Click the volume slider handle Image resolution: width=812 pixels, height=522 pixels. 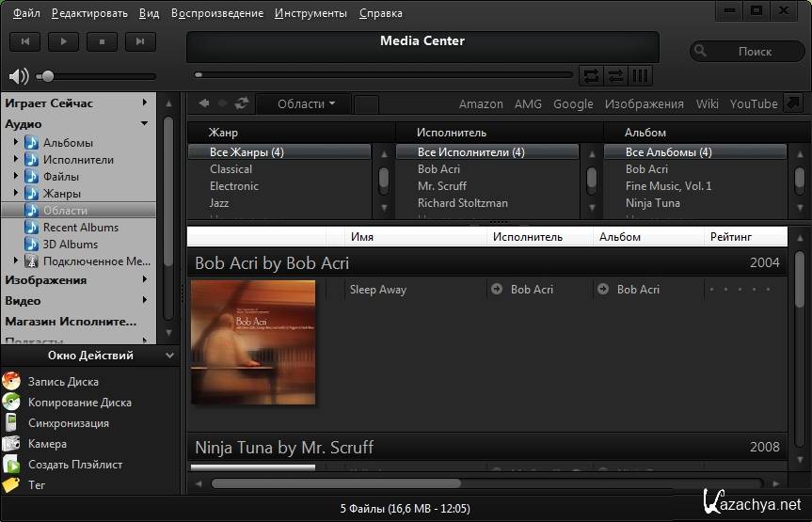pyautogui.click(x=48, y=76)
